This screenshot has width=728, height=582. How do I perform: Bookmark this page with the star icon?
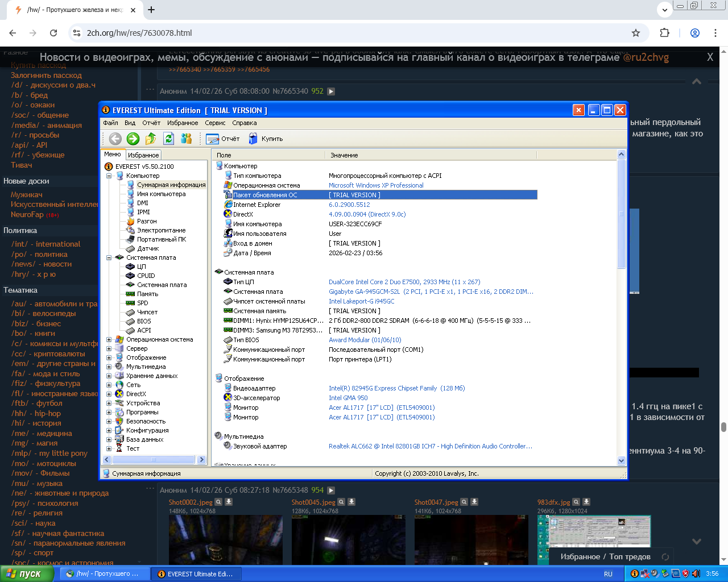[636, 33]
